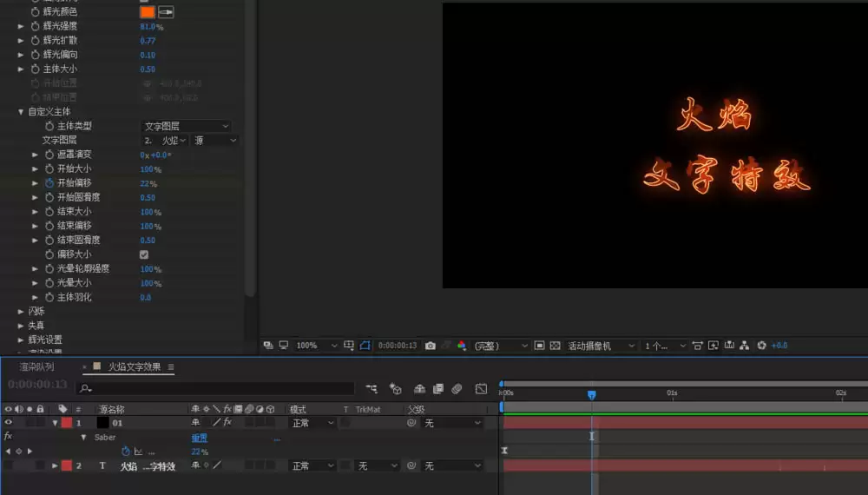The image size is (868, 495).
Task: Toggle the 偏移大小 checkbox
Action: (144, 254)
